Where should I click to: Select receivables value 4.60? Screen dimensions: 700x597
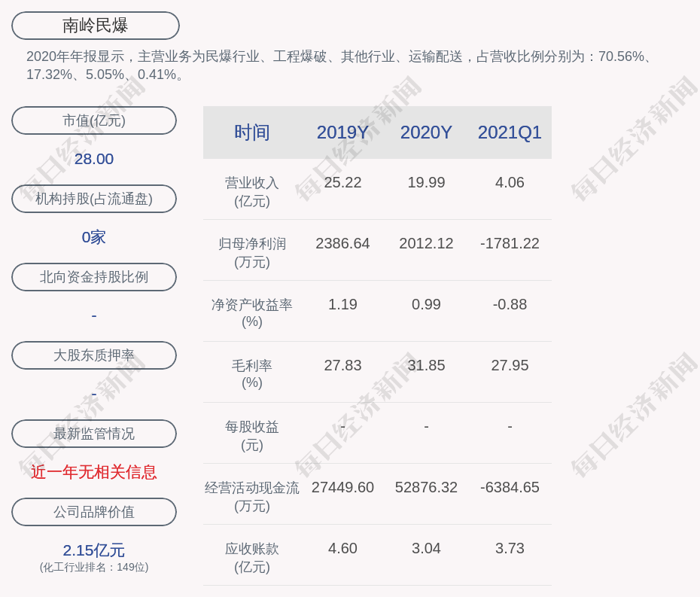pyautogui.click(x=343, y=548)
